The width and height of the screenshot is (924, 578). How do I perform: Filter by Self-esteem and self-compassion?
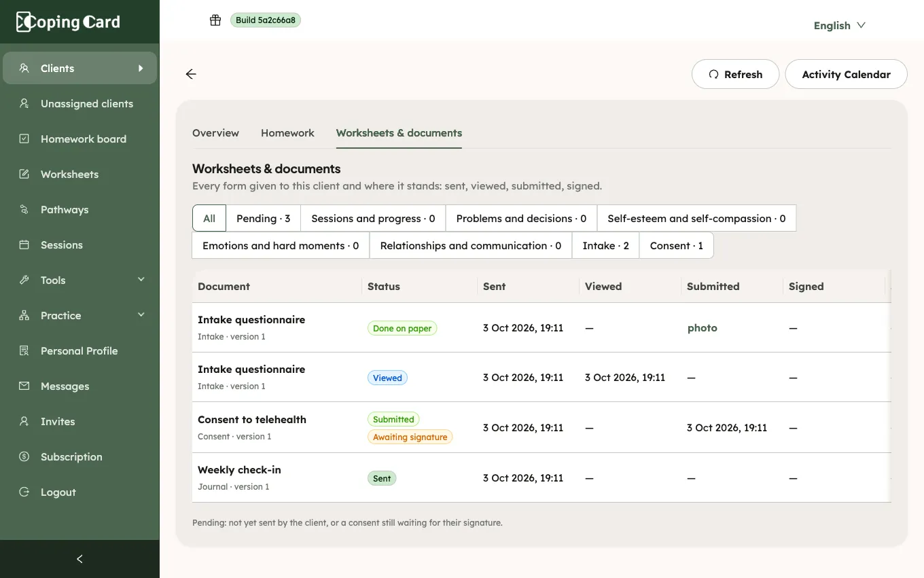(x=696, y=218)
